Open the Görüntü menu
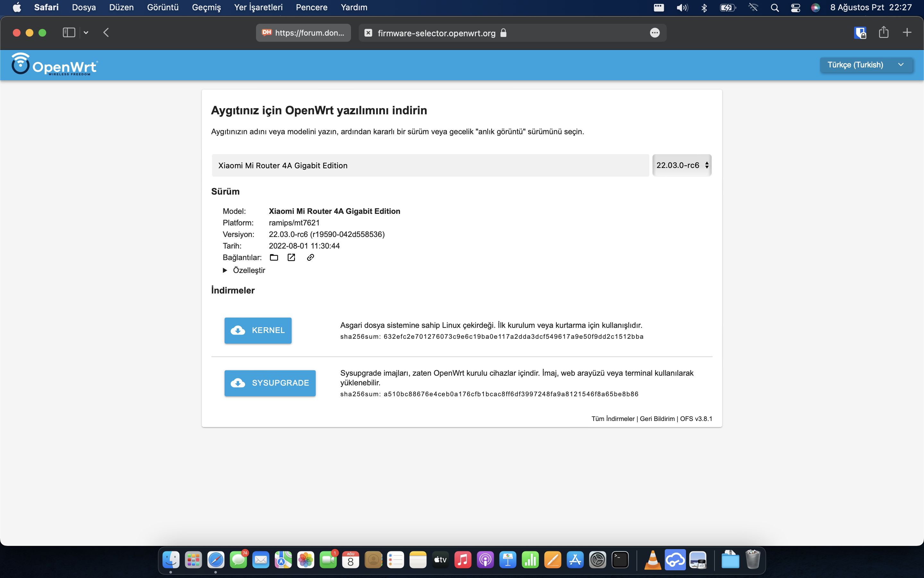The width and height of the screenshot is (924, 578). click(163, 7)
